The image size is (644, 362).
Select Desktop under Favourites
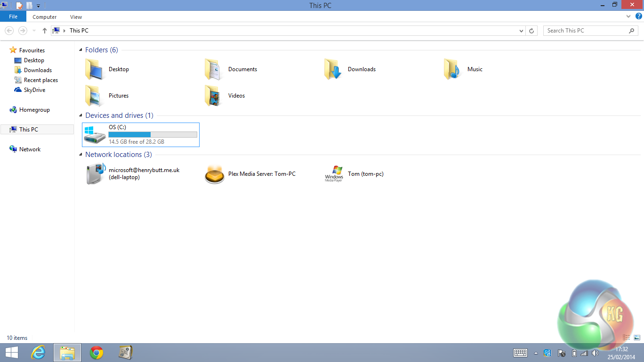[34, 60]
